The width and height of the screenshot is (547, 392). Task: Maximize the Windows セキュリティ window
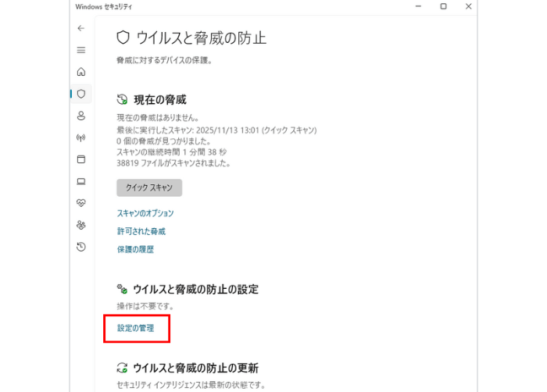pyautogui.click(x=443, y=6)
